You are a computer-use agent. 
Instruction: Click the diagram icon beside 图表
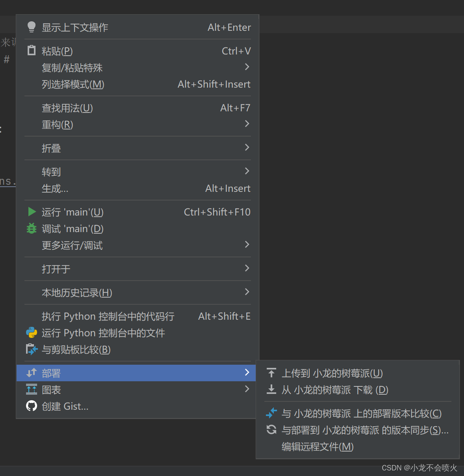click(x=32, y=390)
